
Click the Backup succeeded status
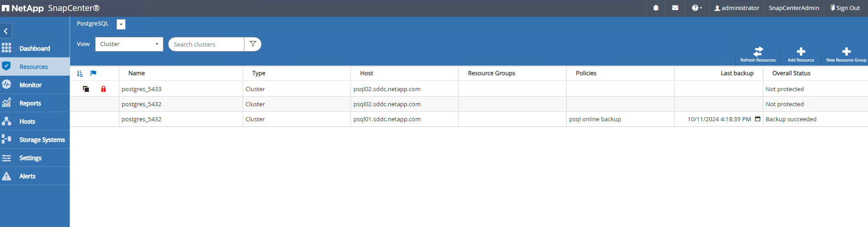(x=791, y=119)
